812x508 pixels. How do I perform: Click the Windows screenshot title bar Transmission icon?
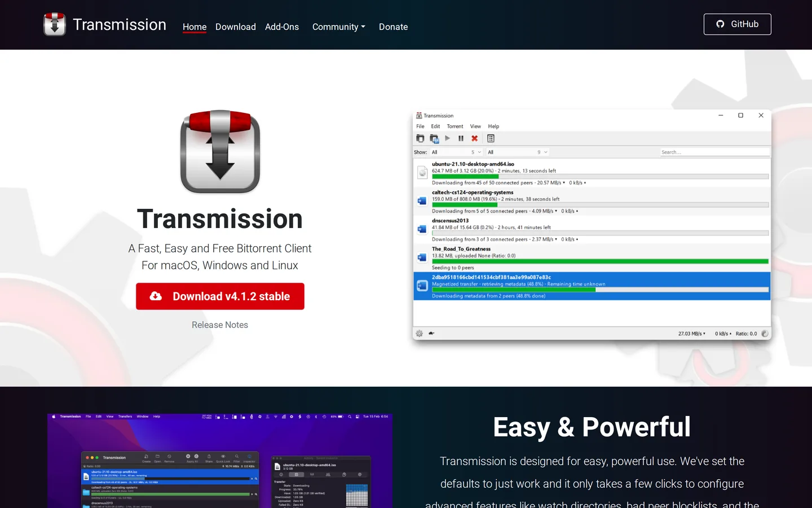(x=419, y=115)
